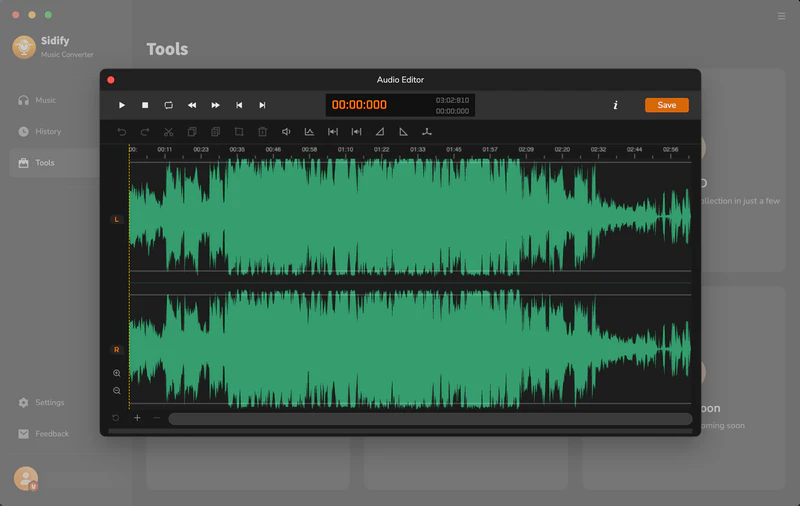Image resolution: width=800 pixels, height=506 pixels.
Task: Toggle loop playback
Action: [168, 105]
